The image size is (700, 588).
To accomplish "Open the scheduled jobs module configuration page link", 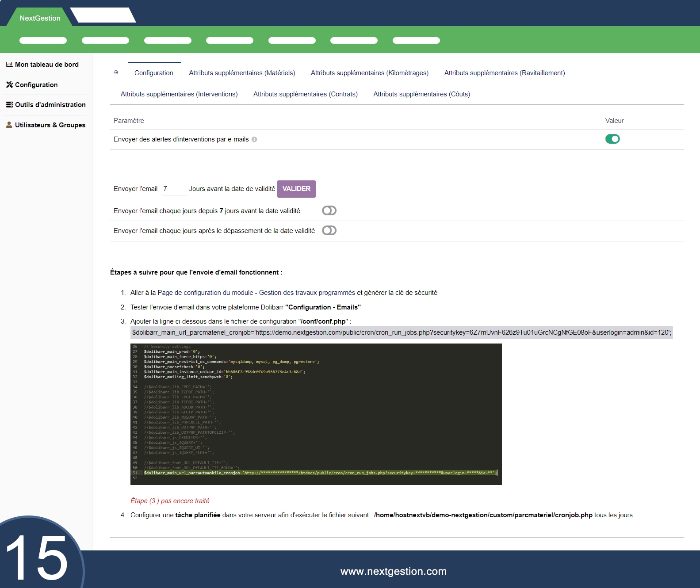I will (256, 293).
